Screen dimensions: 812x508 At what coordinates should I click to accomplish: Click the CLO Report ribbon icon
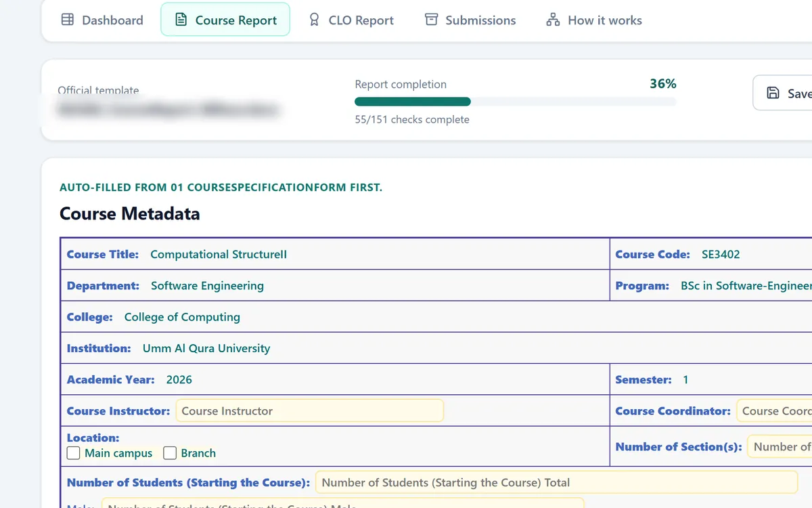(314, 20)
